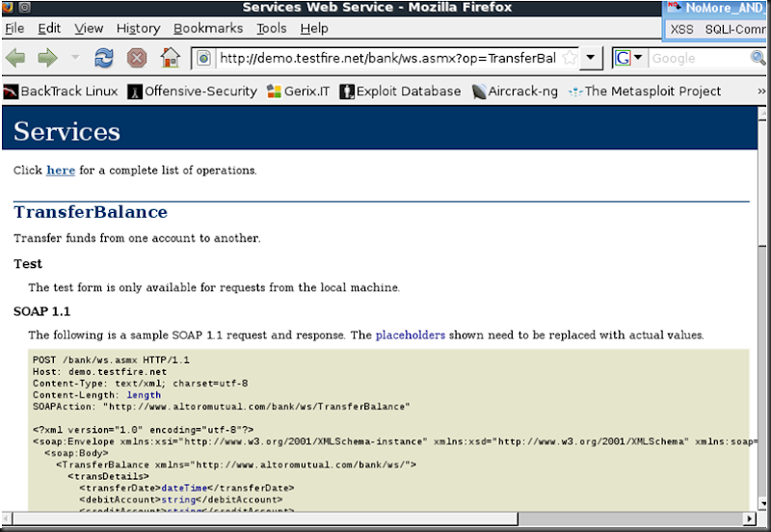
Task: Open the Google search engine selector
Action: (x=629, y=59)
